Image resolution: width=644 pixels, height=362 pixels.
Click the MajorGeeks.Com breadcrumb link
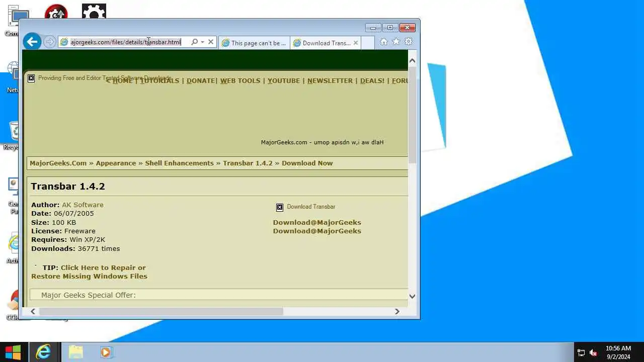click(x=58, y=163)
